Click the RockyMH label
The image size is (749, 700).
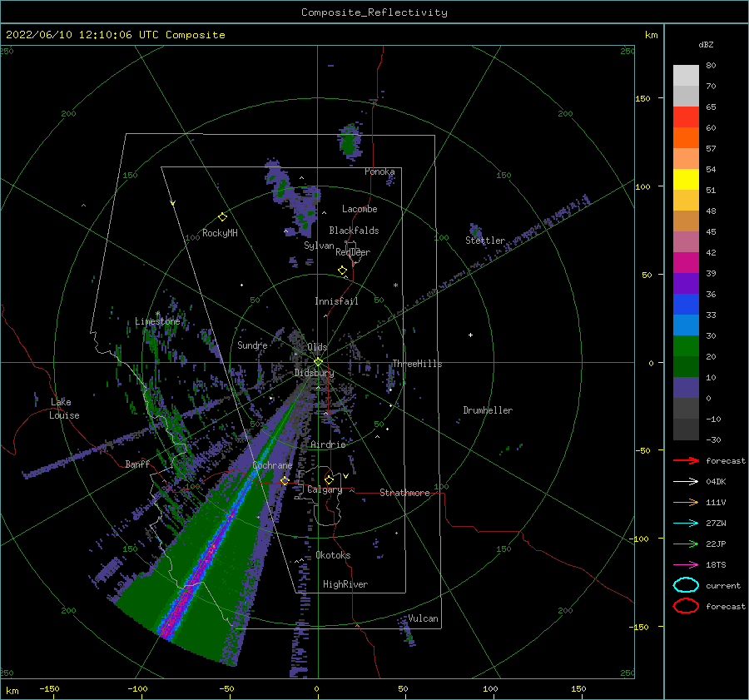220,233
